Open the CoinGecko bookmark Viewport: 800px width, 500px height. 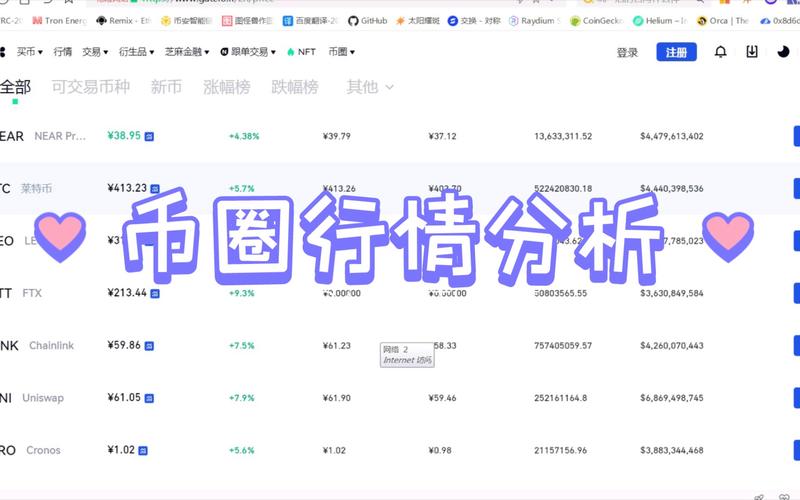[596, 20]
